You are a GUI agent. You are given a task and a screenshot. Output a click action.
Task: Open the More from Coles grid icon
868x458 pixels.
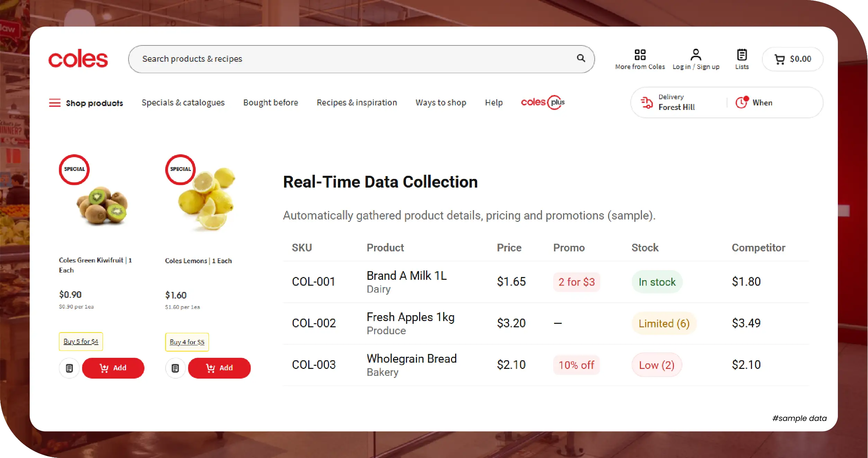tap(640, 55)
